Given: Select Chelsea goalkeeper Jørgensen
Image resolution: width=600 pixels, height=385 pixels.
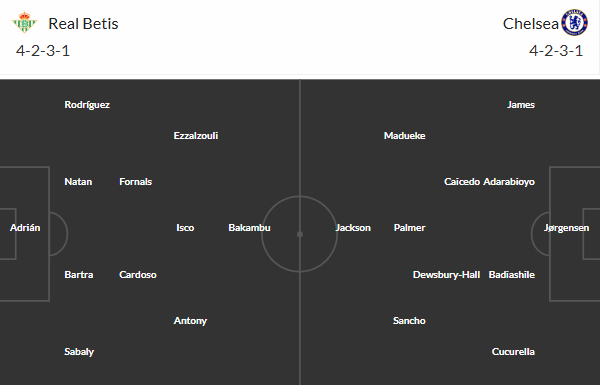Looking at the screenshot, I should pos(566,228).
